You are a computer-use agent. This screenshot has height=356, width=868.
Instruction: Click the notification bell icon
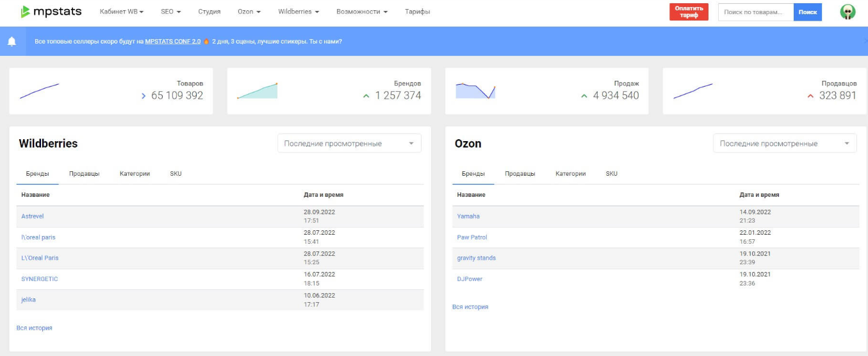pos(12,42)
